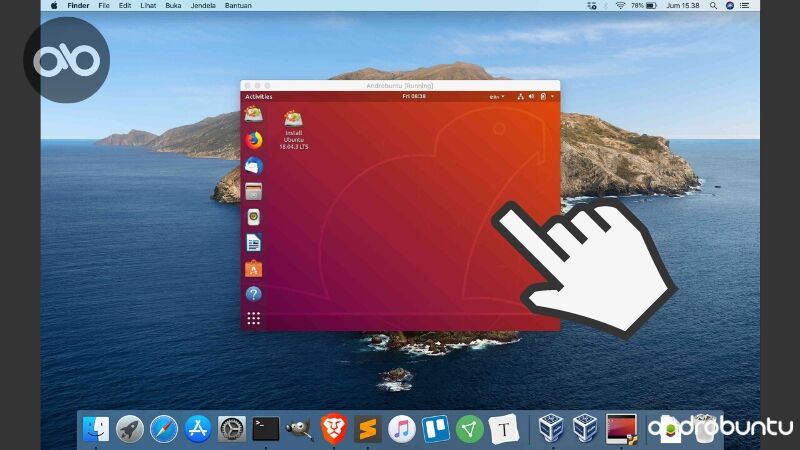The height and width of the screenshot is (450, 800).
Task: Click Activities in the Ubuntu top bar
Action: [x=259, y=96]
